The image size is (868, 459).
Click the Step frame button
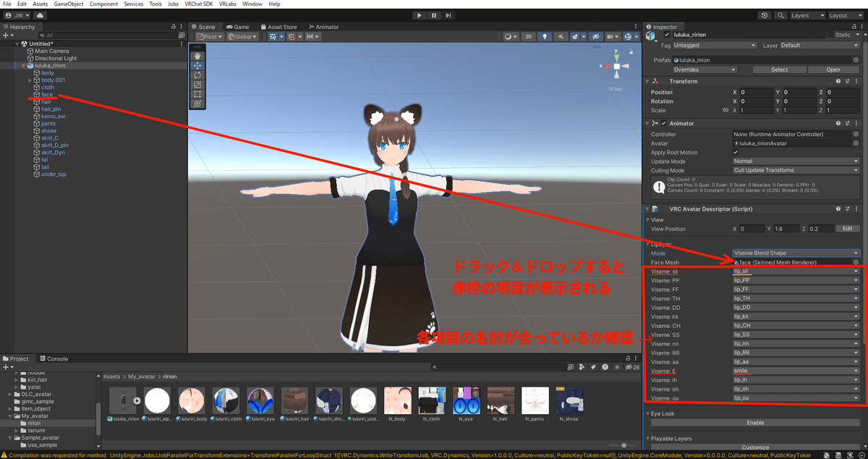tap(448, 15)
